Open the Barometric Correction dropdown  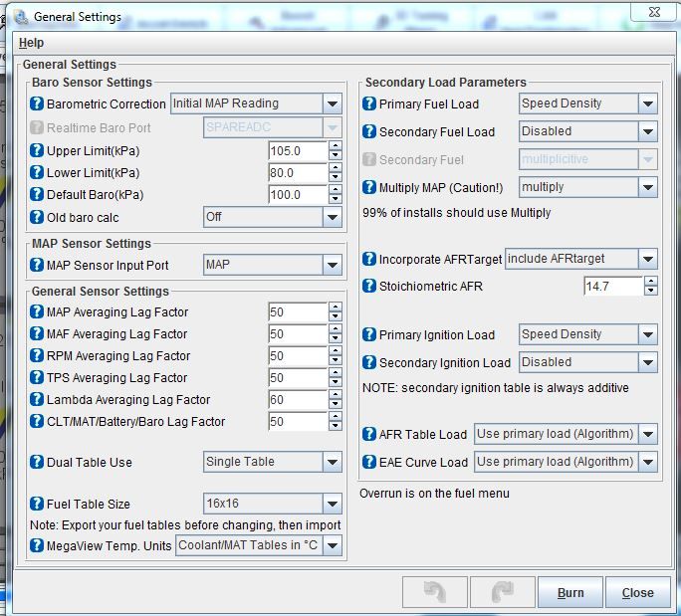tap(333, 103)
